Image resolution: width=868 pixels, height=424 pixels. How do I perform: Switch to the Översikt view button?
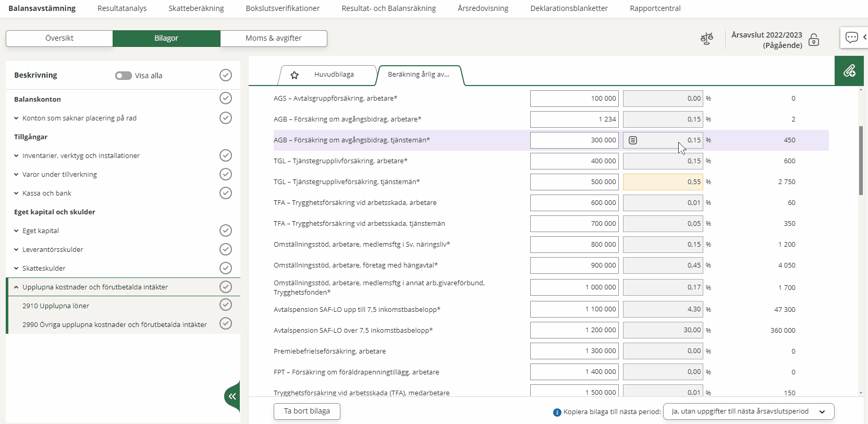[59, 38]
